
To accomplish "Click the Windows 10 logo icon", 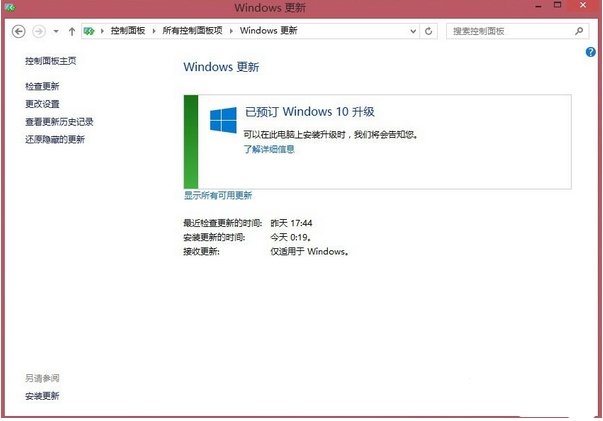I will [x=223, y=120].
